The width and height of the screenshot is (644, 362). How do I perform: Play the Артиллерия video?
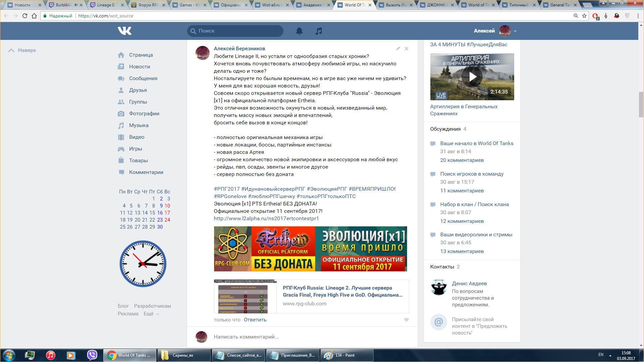click(x=472, y=77)
